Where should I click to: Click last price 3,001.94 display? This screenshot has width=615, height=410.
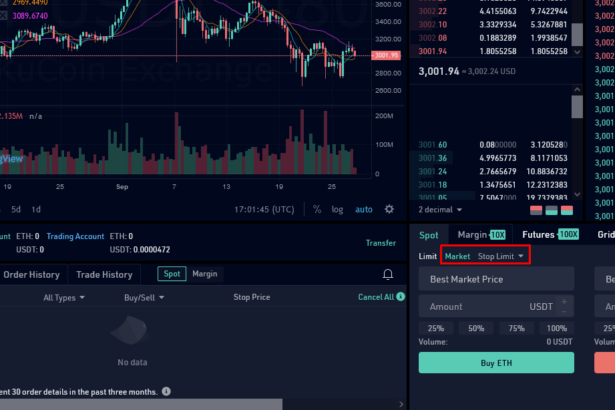click(x=439, y=71)
